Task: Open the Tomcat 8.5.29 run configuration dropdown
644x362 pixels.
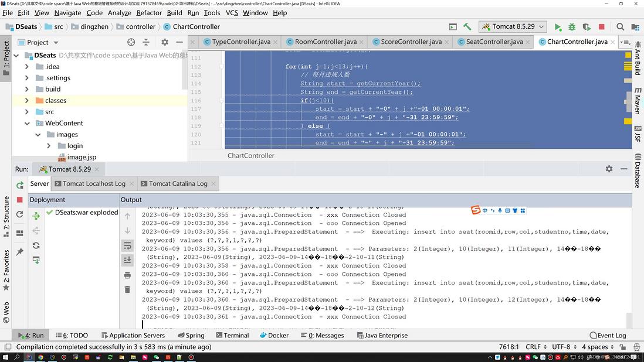Action: (x=513, y=26)
